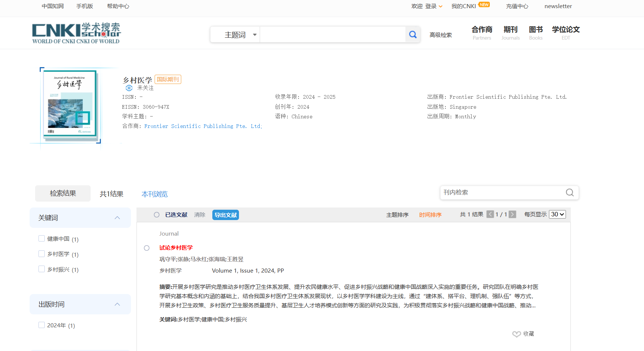Go to next results page arrow

tap(512, 215)
